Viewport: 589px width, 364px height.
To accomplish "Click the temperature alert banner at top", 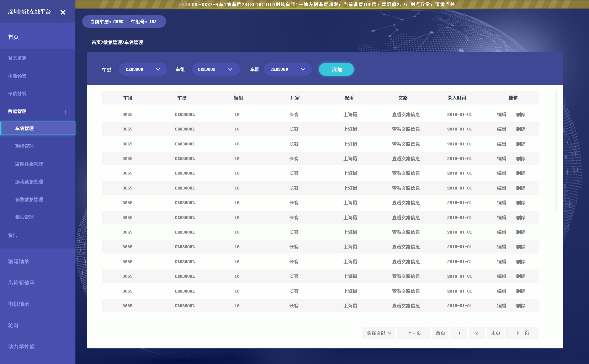I will (332, 4).
